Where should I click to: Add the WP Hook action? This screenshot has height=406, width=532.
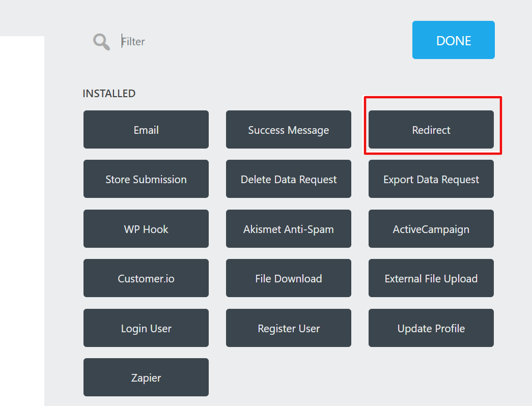click(x=146, y=229)
